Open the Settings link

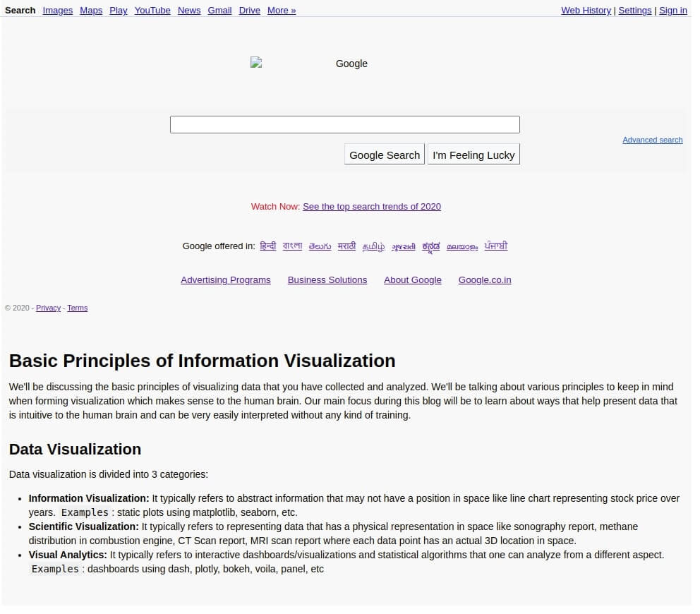635,11
